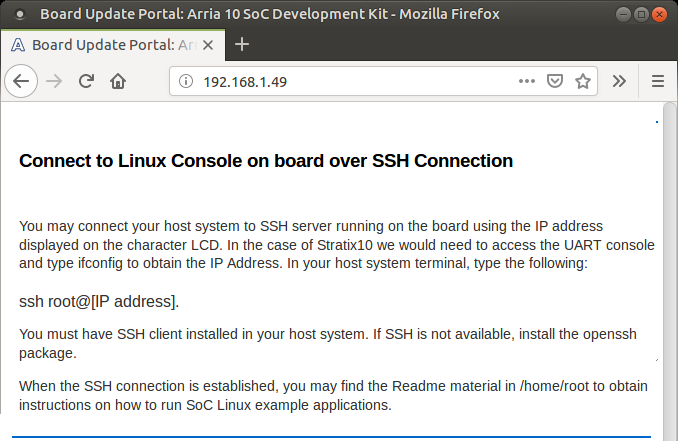
Task: Expand the toolbar overflow chevron
Action: (x=619, y=81)
